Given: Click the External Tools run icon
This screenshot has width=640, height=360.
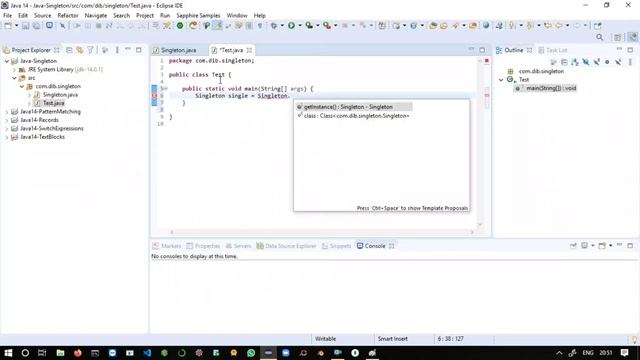Looking at the screenshot, I should 327,26.
